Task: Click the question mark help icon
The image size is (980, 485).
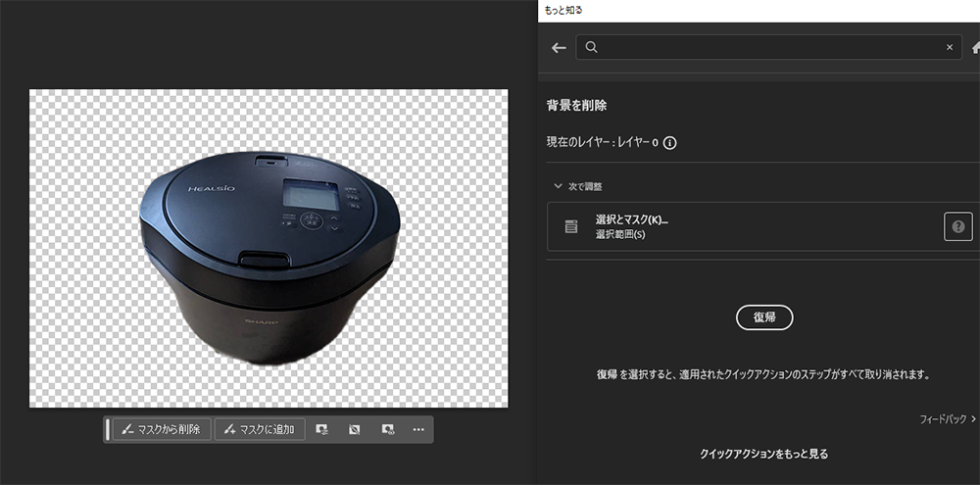Action: click(x=957, y=226)
